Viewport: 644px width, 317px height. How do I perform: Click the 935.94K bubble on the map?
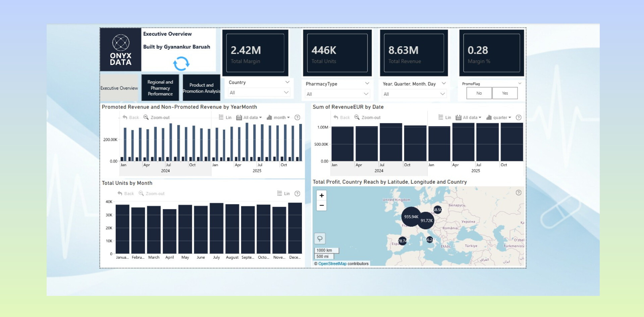411,217
